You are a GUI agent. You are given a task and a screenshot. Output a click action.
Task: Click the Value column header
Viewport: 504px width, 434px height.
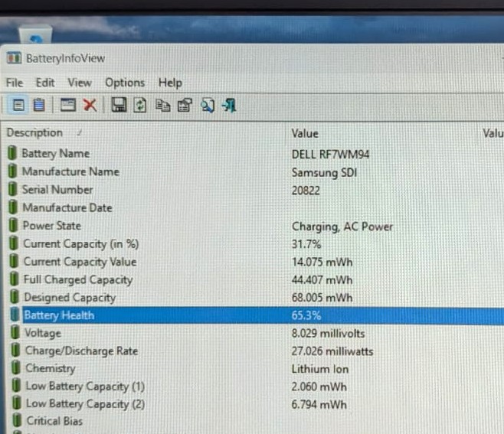tap(305, 133)
